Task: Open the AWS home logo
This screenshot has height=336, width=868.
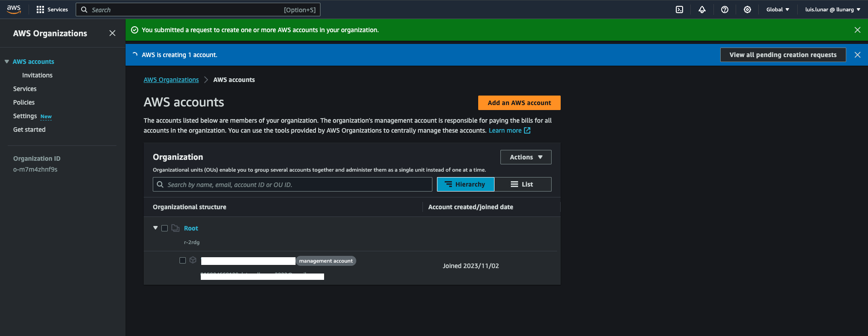Action: point(14,10)
